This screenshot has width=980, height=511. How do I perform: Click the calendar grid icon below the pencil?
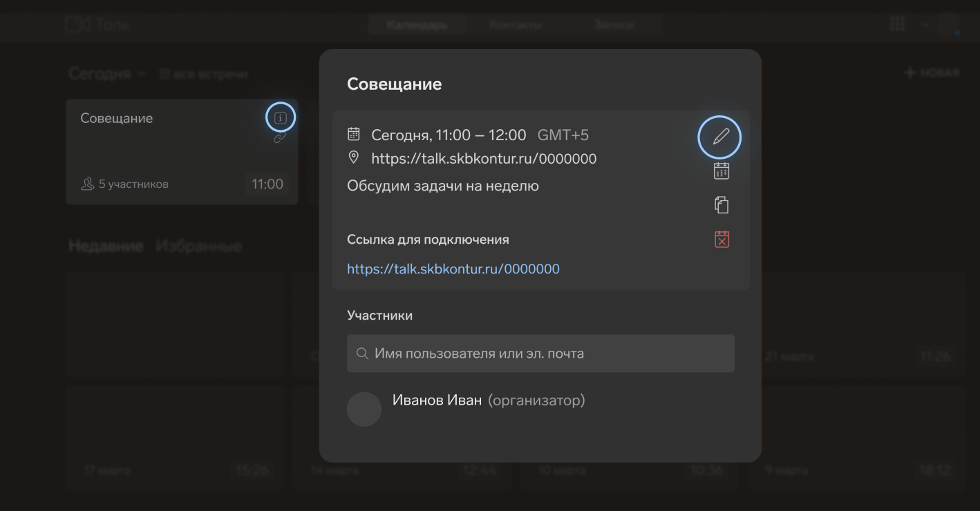pos(722,171)
